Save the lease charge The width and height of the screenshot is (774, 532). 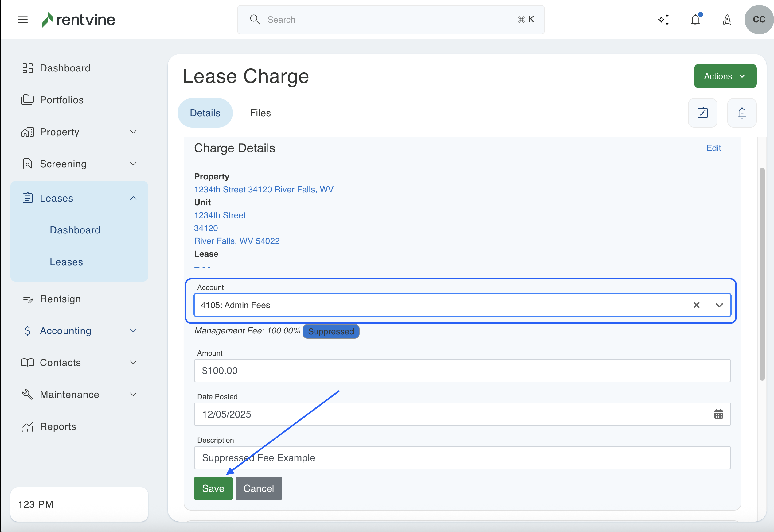point(213,488)
